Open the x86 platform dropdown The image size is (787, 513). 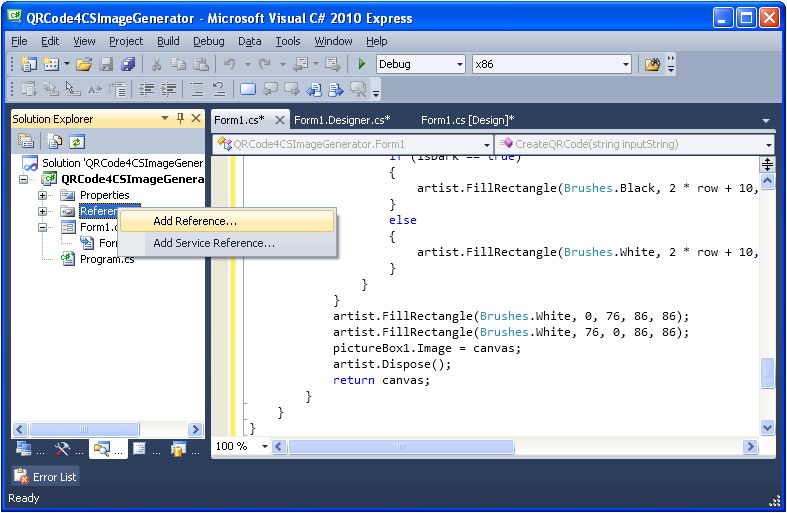(626, 64)
